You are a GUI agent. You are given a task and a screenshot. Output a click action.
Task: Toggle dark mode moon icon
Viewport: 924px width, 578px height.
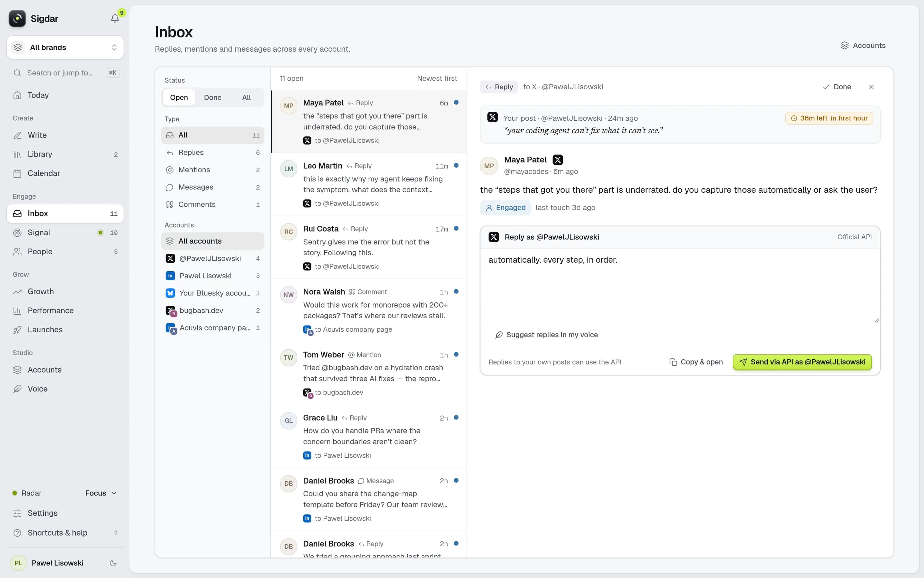tap(113, 563)
